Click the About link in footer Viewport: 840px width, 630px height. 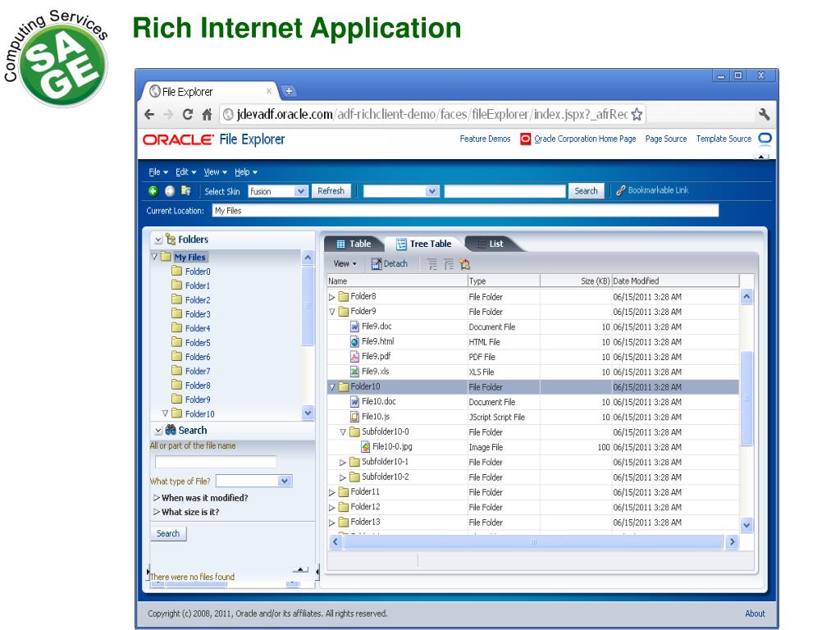[755, 614]
